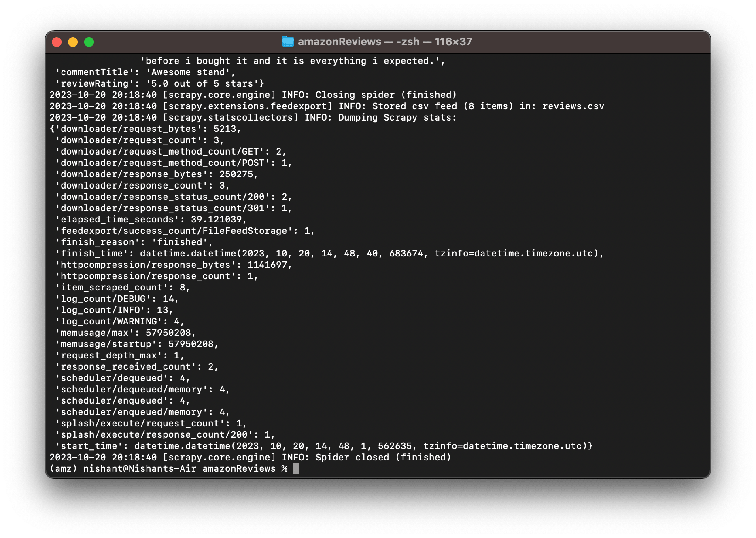
Task: Click the 'downloader/response_status_count/200' line
Action: point(174,197)
